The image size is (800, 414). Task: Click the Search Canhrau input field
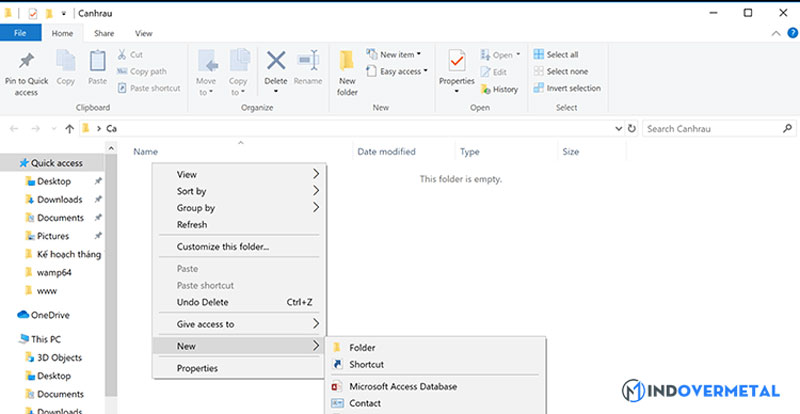coord(715,128)
